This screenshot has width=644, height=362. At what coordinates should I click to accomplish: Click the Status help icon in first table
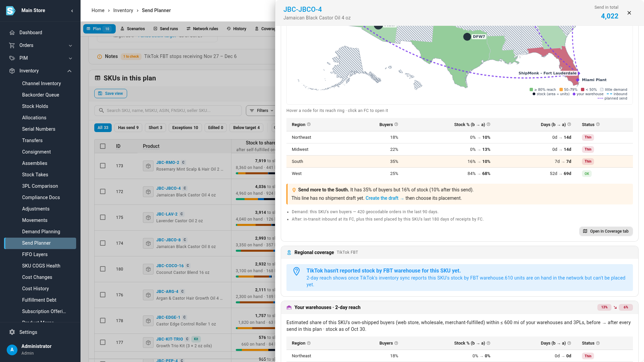click(x=598, y=124)
